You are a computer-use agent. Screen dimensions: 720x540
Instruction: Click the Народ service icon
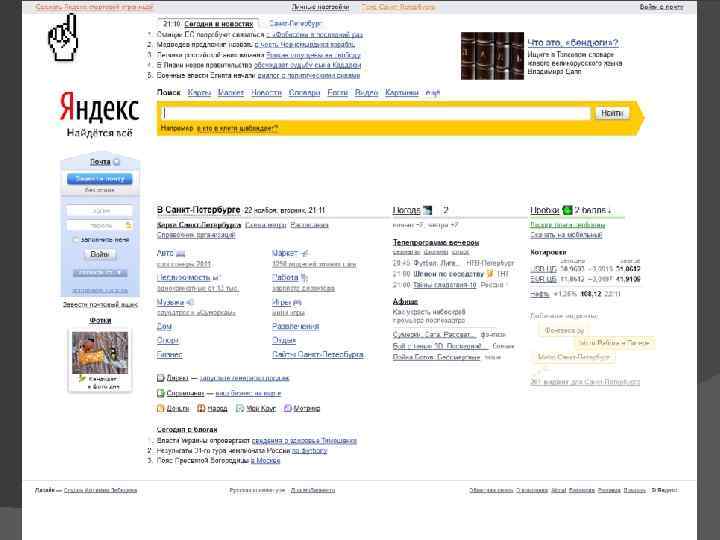(201, 408)
